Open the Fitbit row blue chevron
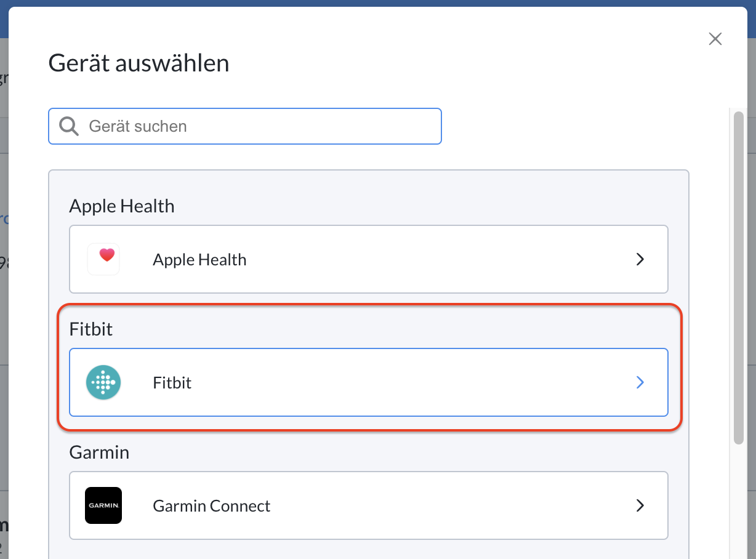 coord(640,382)
